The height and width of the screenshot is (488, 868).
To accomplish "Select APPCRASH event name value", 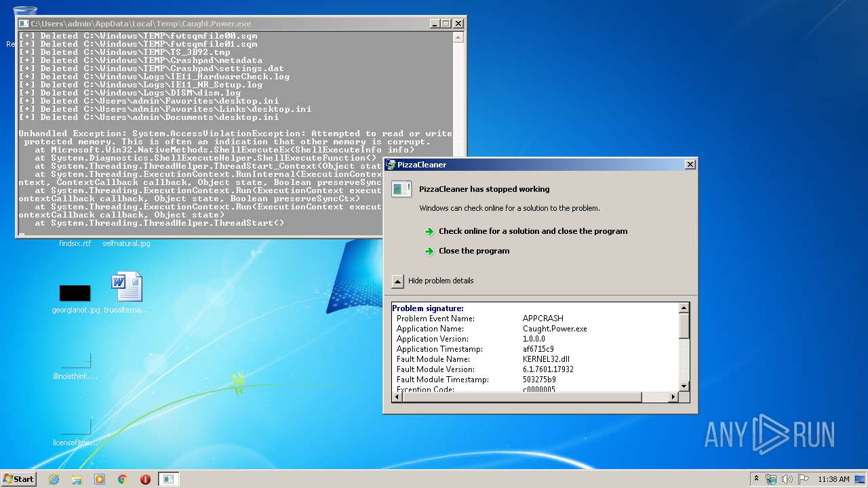I will [x=543, y=319].
